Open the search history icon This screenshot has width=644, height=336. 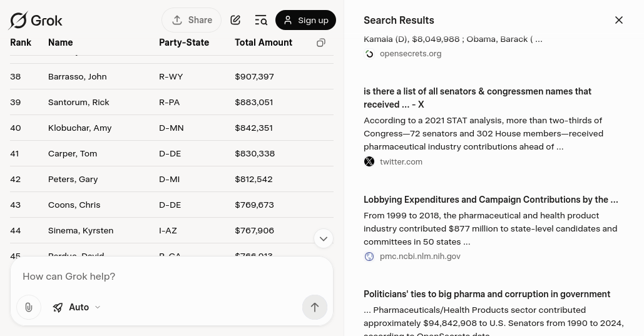tap(261, 20)
